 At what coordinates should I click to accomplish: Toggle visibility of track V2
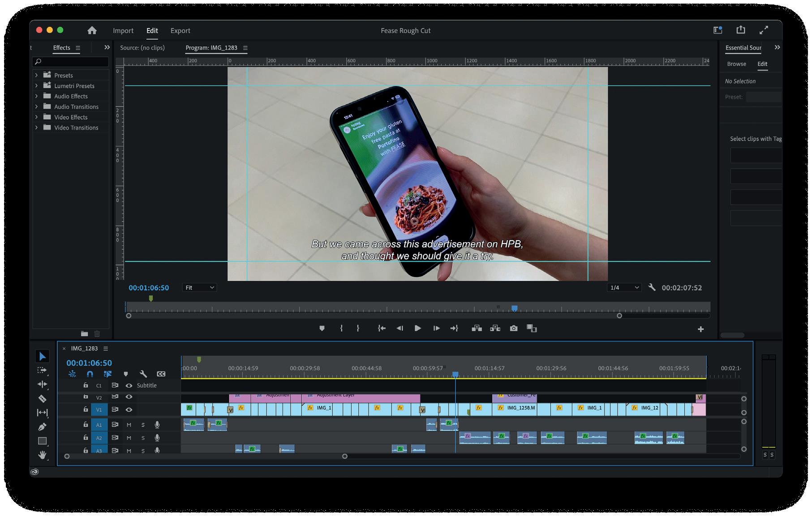pyautogui.click(x=129, y=397)
